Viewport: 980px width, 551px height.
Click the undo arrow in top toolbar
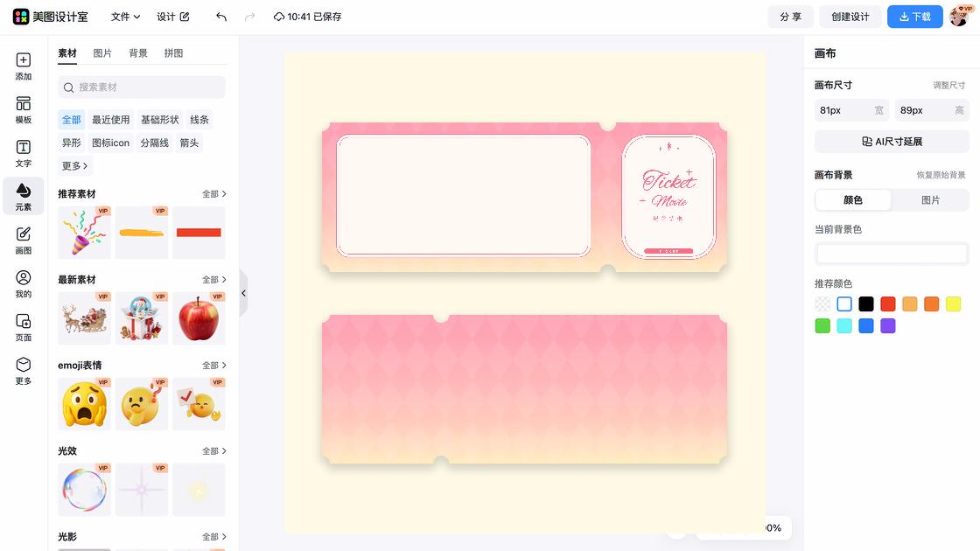coord(221,17)
